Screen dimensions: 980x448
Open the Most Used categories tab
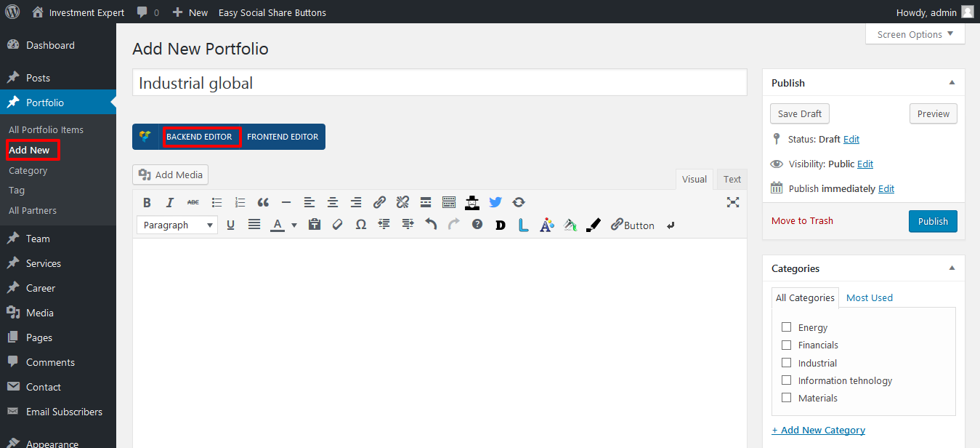(x=869, y=297)
